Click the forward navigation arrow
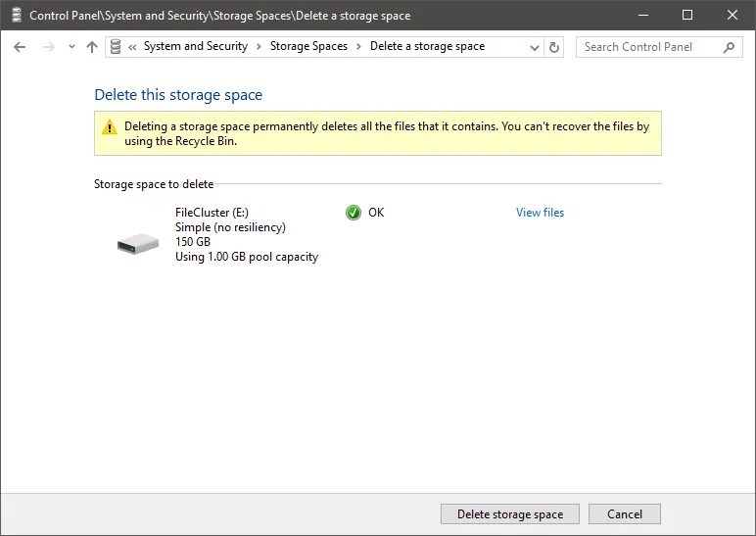The image size is (756, 536). [x=48, y=47]
